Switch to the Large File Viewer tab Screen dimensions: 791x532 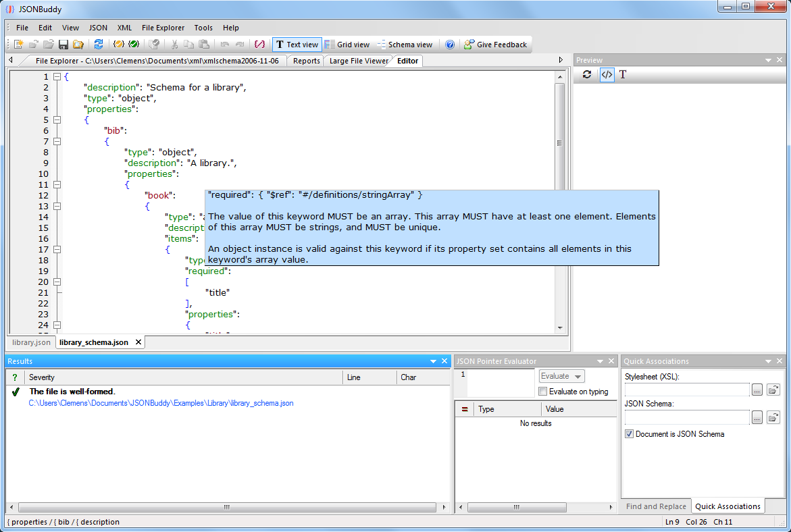[359, 61]
